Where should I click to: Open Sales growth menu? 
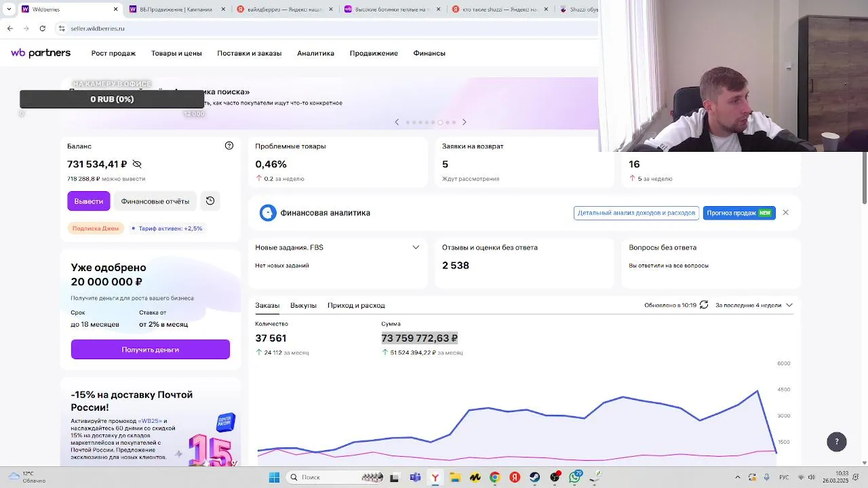pyautogui.click(x=113, y=53)
